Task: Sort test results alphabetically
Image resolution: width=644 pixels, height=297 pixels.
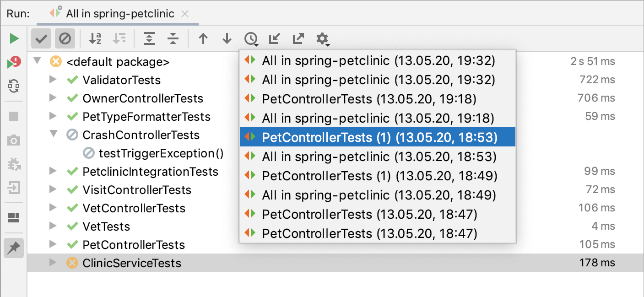Action: pos(95,39)
